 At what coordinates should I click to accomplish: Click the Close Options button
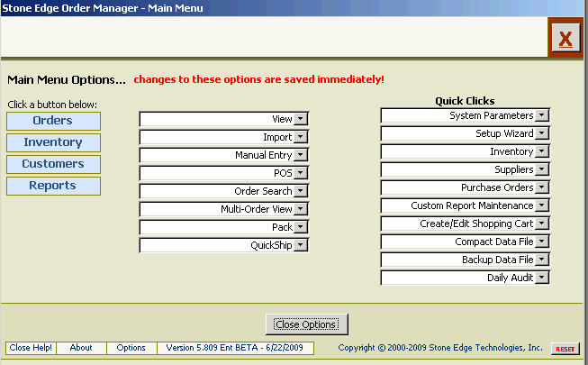click(306, 324)
